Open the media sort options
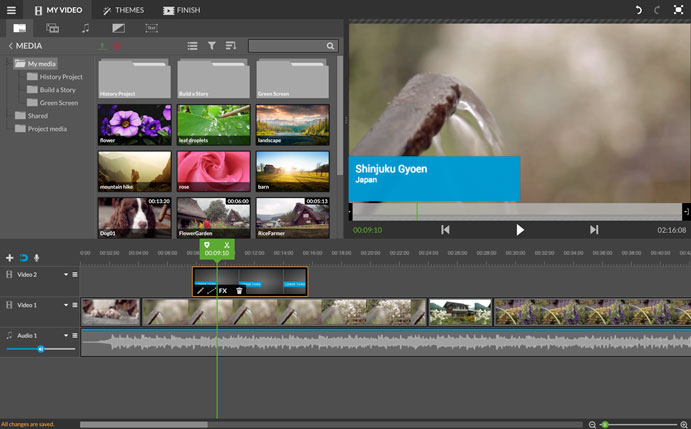The height and width of the screenshot is (429, 691). pos(231,46)
